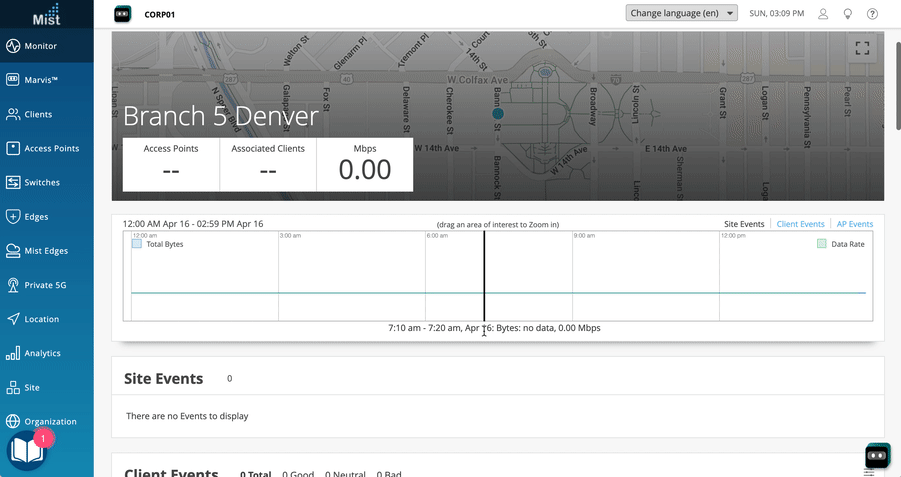Screen dimensions: 901x477
Task: Click the help question mark icon
Action: tap(873, 14)
